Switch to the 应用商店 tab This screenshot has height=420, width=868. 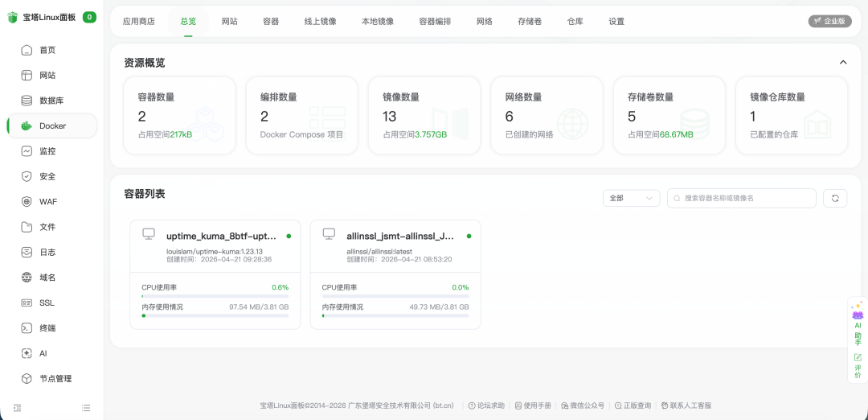pos(139,22)
